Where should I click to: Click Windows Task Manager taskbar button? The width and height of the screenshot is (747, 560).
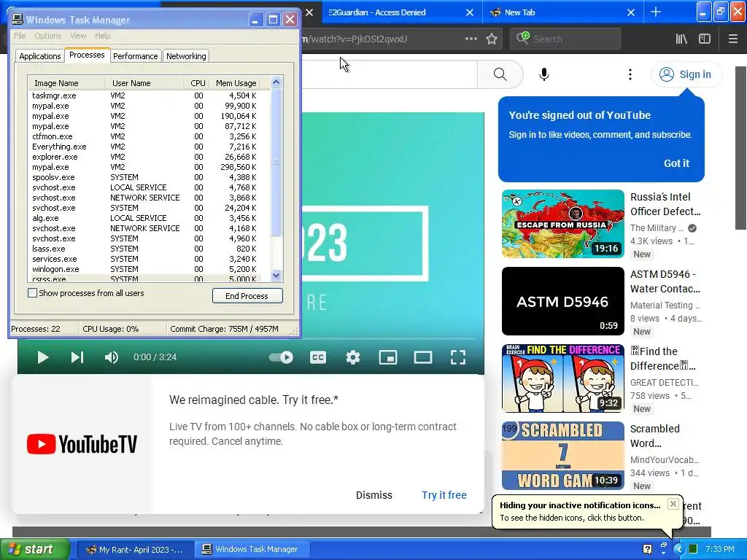click(x=252, y=550)
